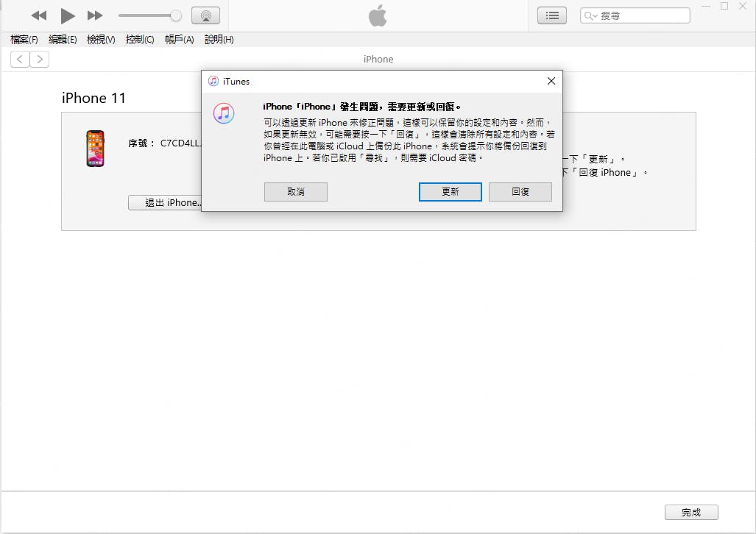Image resolution: width=756 pixels, height=534 pixels.
Task: Open the 控制(C) menu
Action: coord(140,40)
